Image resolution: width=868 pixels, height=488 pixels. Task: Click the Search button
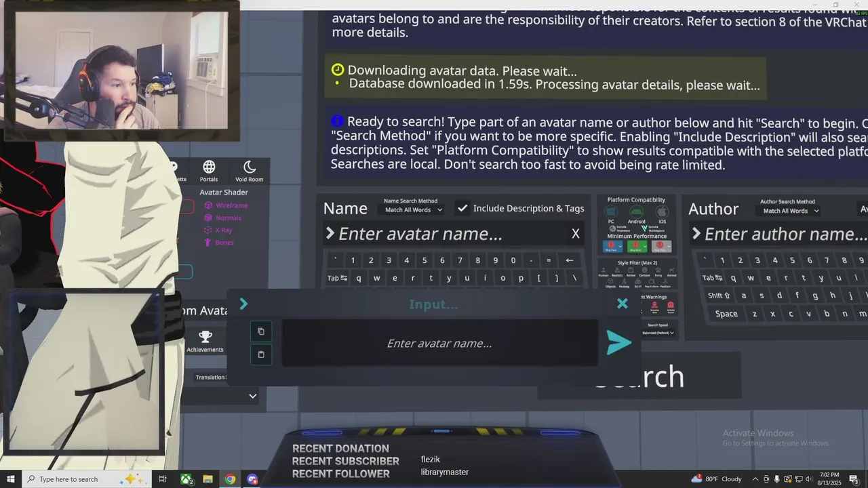point(639,376)
